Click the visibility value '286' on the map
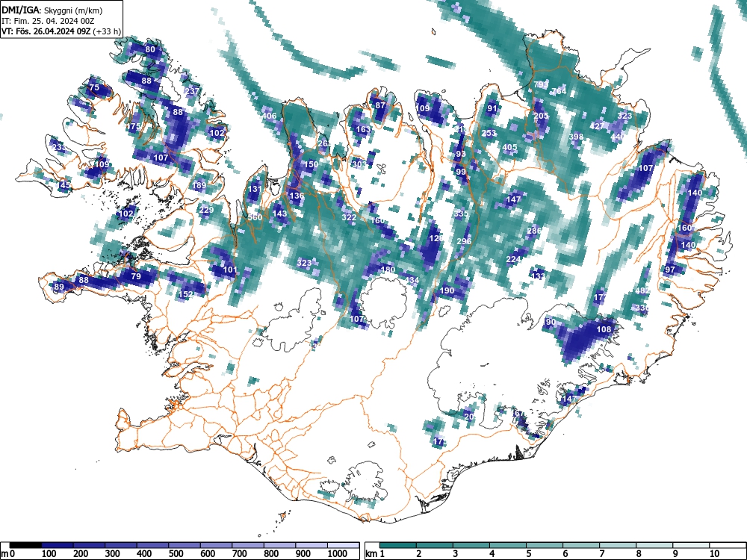 534,231
